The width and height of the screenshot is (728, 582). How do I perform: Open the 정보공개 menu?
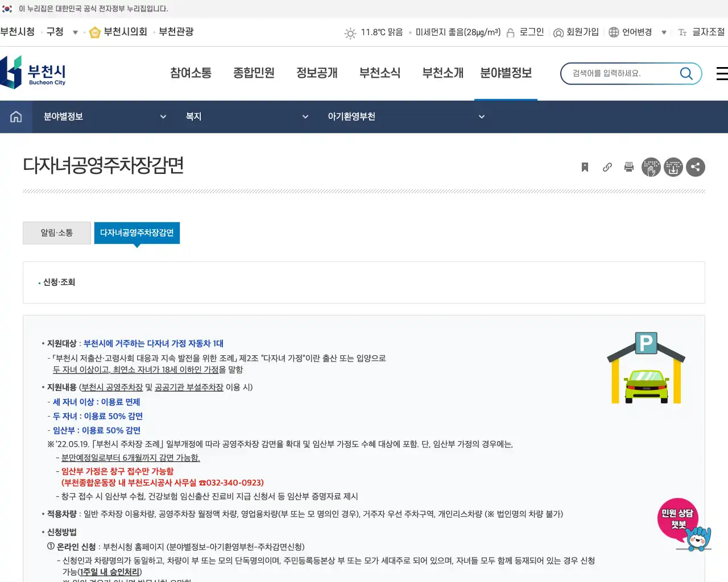(x=317, y=73)
